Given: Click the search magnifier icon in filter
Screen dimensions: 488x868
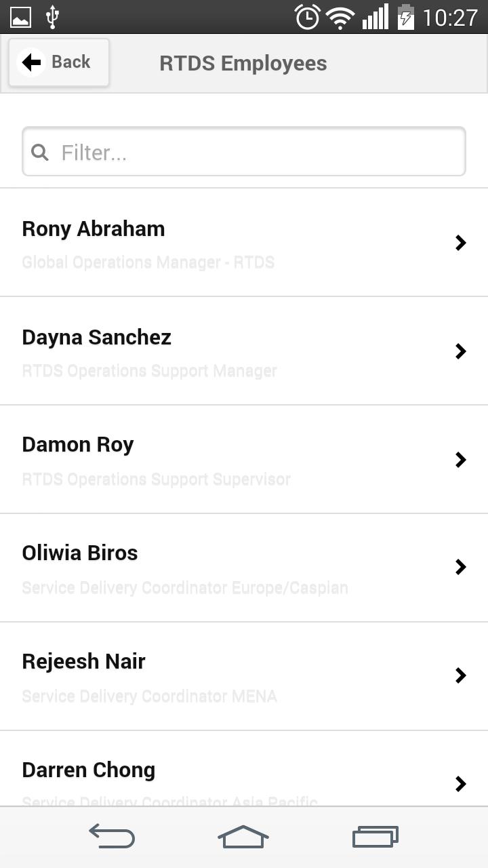Looking at the screenshot, I should click(x=40, y=152).
